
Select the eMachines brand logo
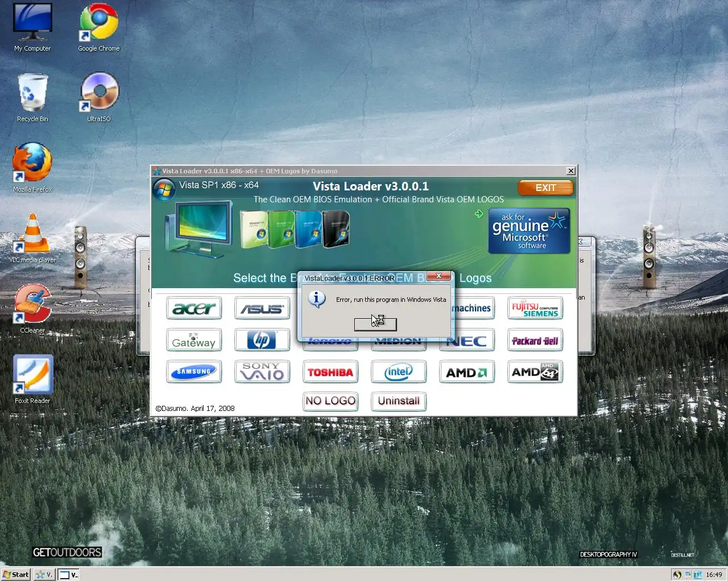474,308
